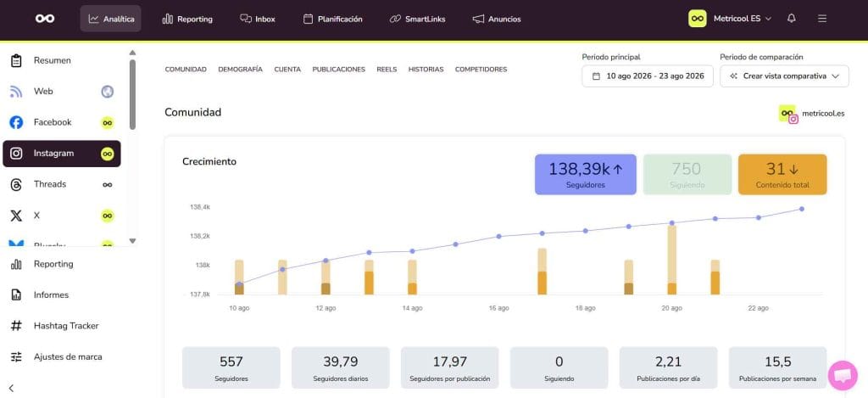The image size is (868, 398).
Task: Switch to the PUBLICACIONES tab
Action: pyautogui.click(x=339, y=70)
